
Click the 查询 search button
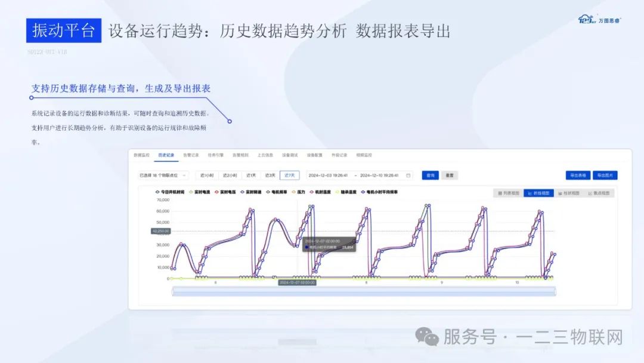tap(430, 175)
